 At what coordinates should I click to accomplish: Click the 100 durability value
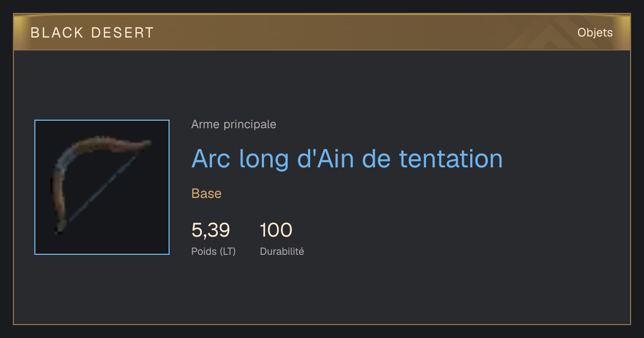click(x=276, y=230)
